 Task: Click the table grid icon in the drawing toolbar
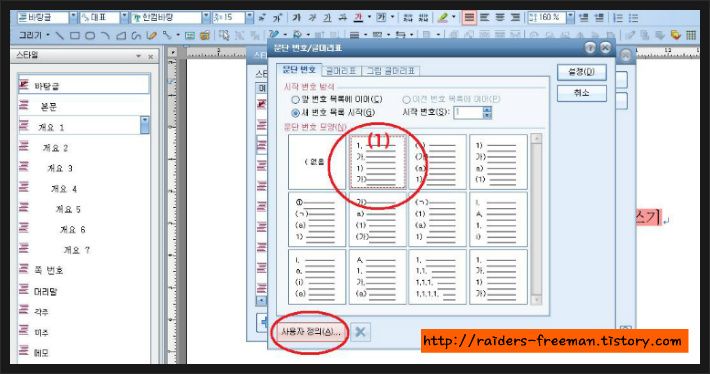691,35
